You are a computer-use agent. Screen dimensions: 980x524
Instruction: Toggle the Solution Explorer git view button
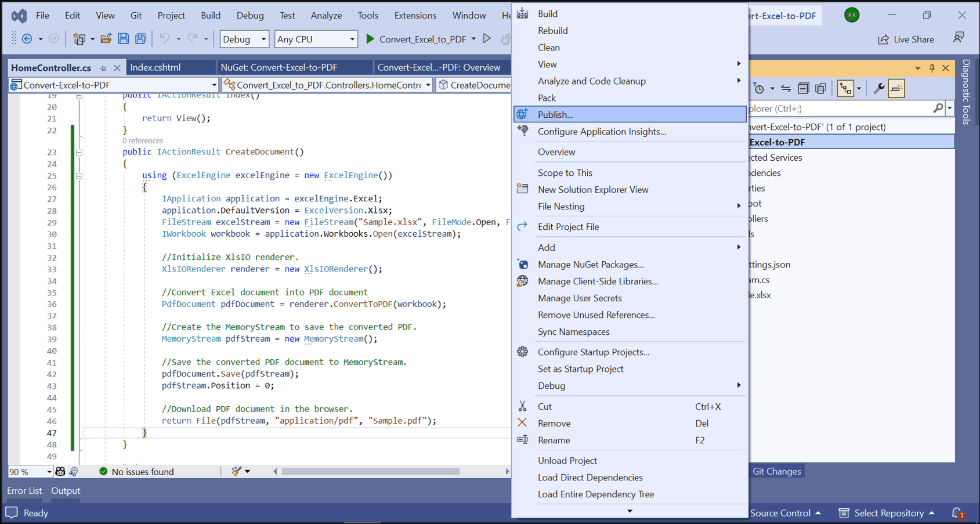(x=845, y=89)
